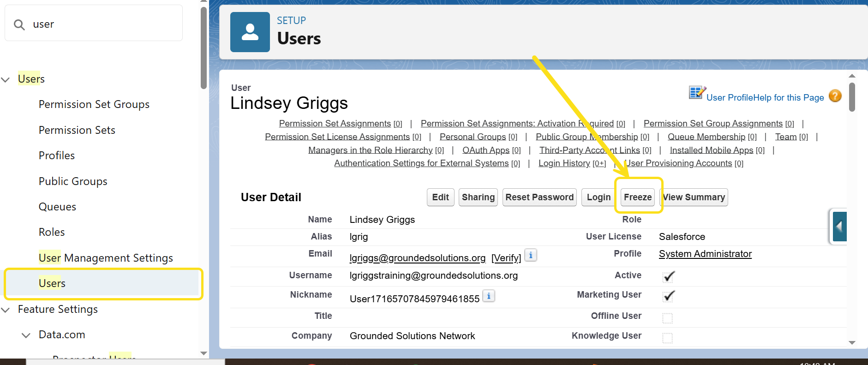Image resolution: width=868 pixels, height=365 pixels.
Task: Open the System Administrator profile link
Action: (705, 254)
